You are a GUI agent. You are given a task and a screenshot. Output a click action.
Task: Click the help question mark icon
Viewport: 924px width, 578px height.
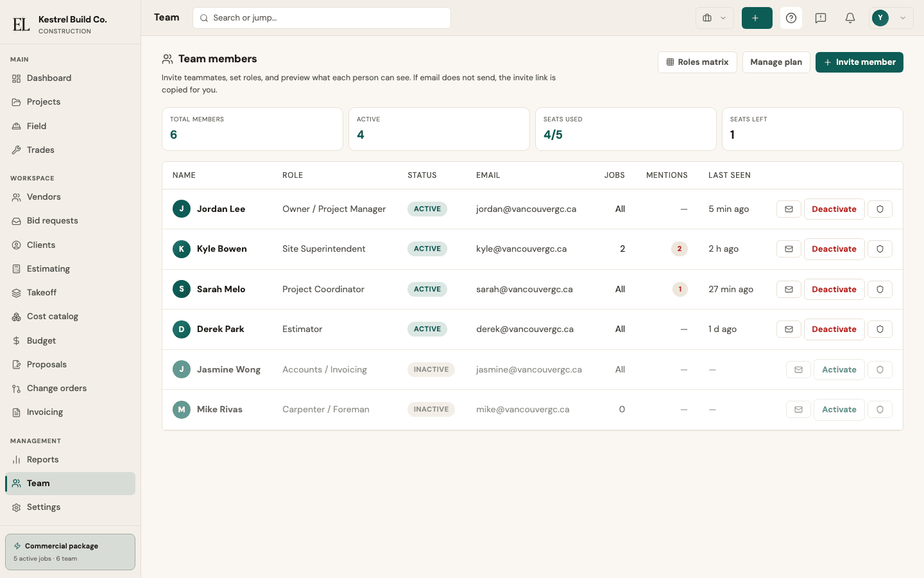coord(791,18)
